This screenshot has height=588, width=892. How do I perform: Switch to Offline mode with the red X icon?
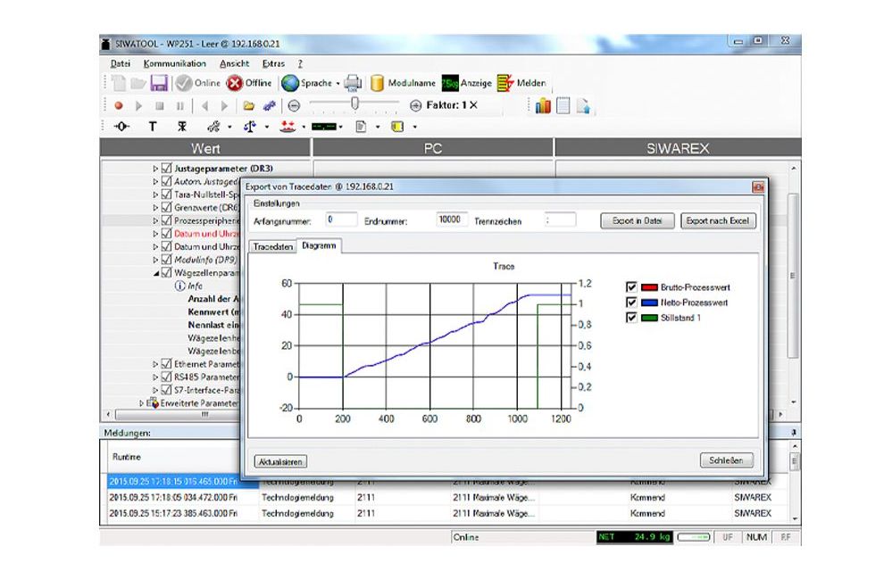pos(248,83)
